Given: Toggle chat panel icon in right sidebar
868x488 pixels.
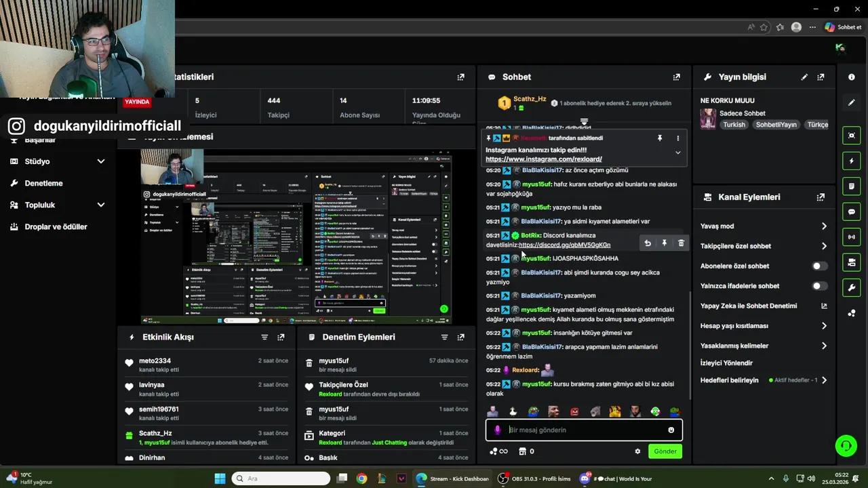Looking at the screenshot, I should click(852, 211).
